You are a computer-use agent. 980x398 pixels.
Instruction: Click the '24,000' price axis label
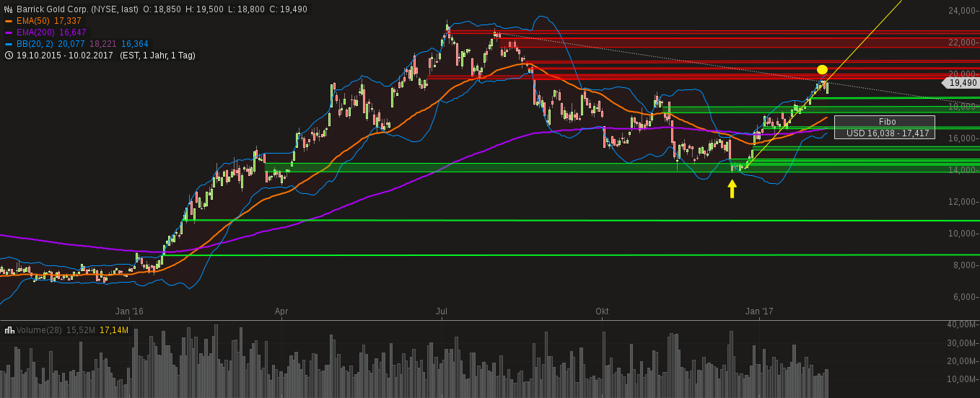[x=962, y=11]
